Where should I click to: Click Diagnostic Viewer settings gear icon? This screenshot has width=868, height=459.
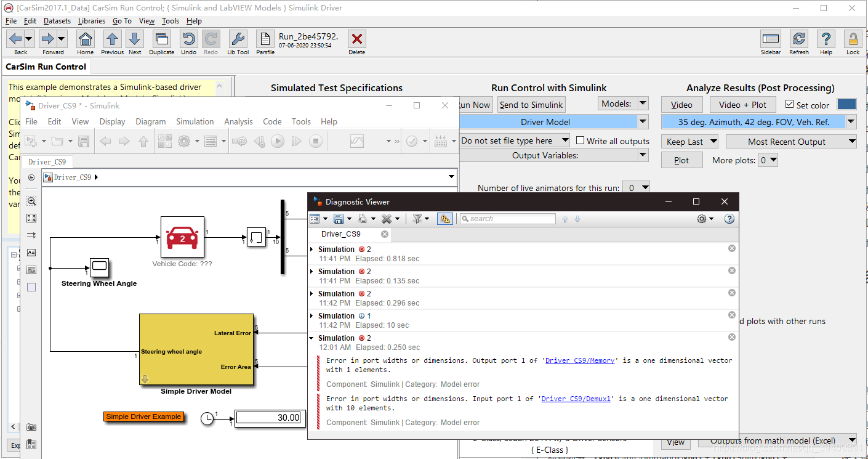tap(702, 219)
